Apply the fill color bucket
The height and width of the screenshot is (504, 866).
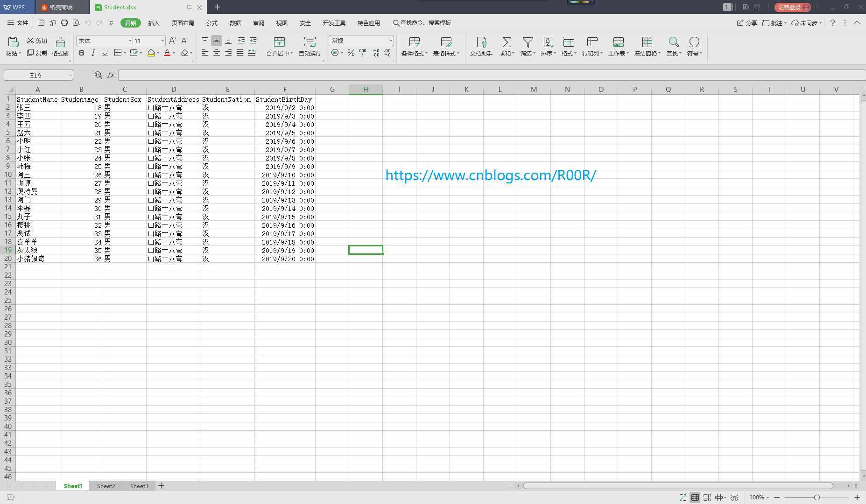coord(151,53)
